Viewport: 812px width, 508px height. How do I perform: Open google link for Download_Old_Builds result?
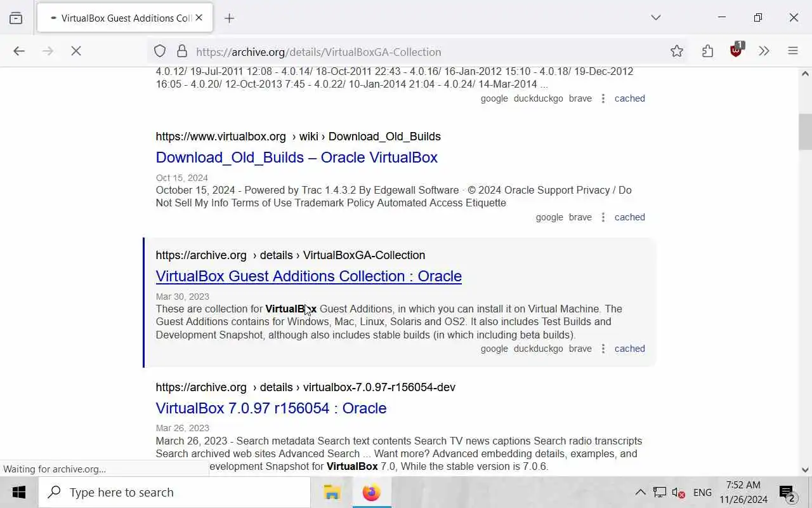(549, 217)
